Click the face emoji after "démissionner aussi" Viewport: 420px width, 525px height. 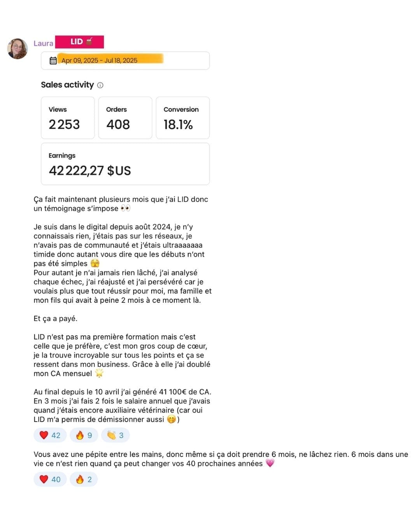(x=171, y=420)
